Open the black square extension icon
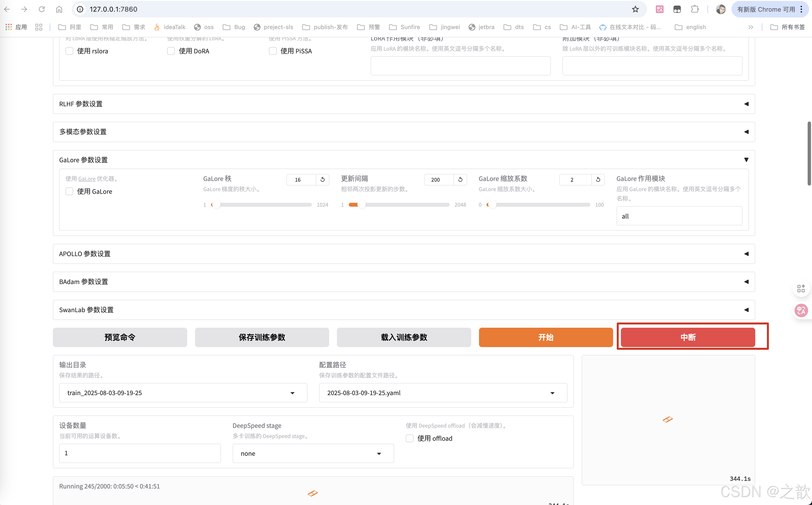 coord(677,9)
